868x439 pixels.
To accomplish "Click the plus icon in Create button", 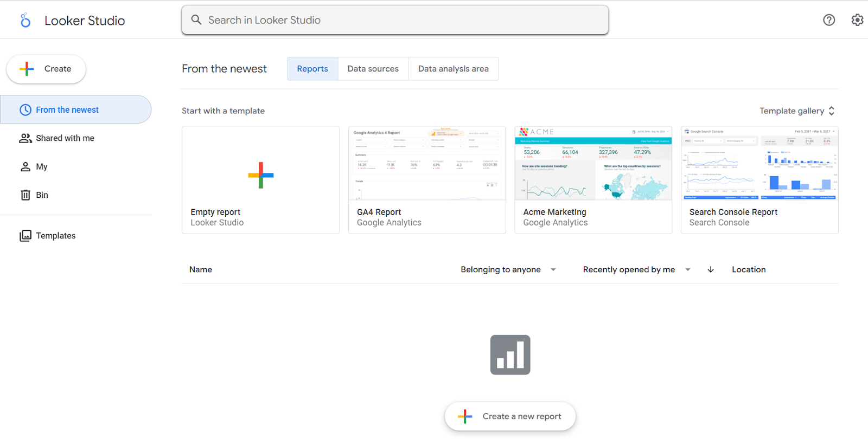I will [x=27, y=69].
